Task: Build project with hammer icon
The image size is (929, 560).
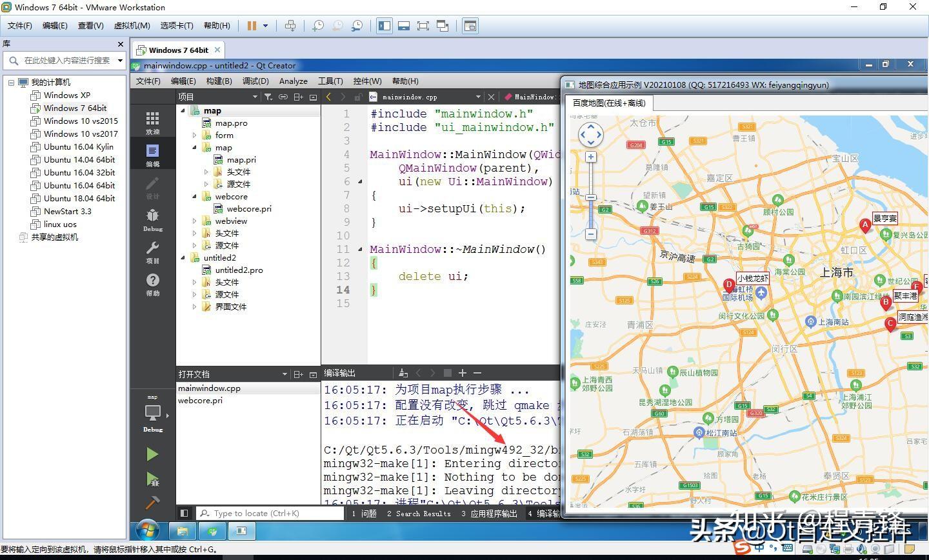Action: coord(152,502)
